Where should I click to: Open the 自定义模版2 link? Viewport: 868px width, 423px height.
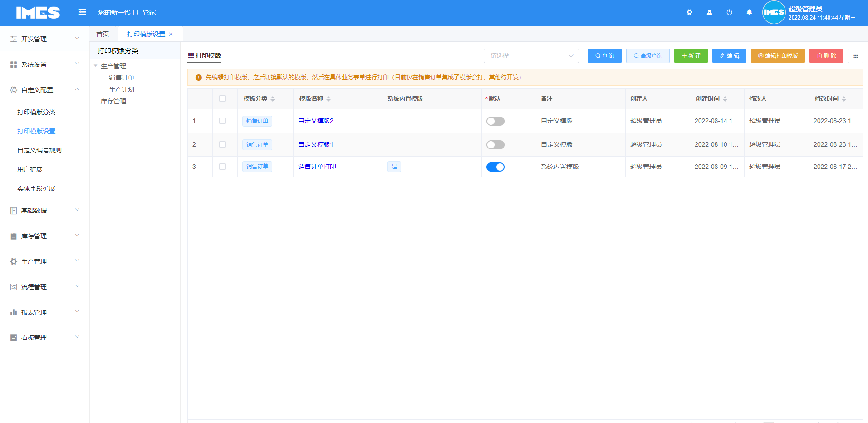click(x=316, y=121)
